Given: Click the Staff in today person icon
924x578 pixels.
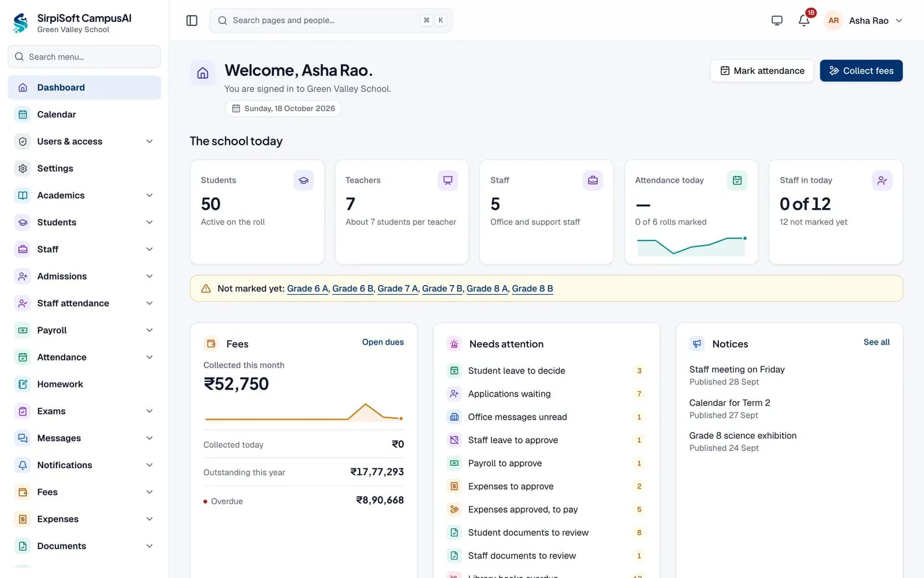Looking at the screenshot, I should click(x=882, y=180).
